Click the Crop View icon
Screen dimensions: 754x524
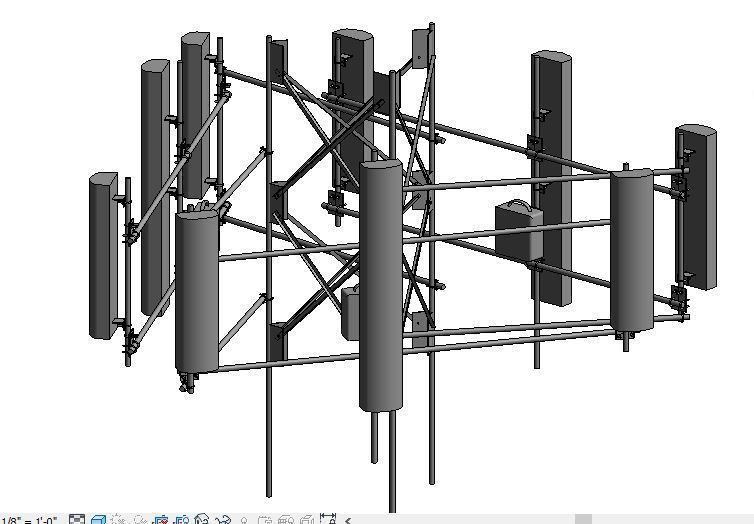(x=160, y=520)
